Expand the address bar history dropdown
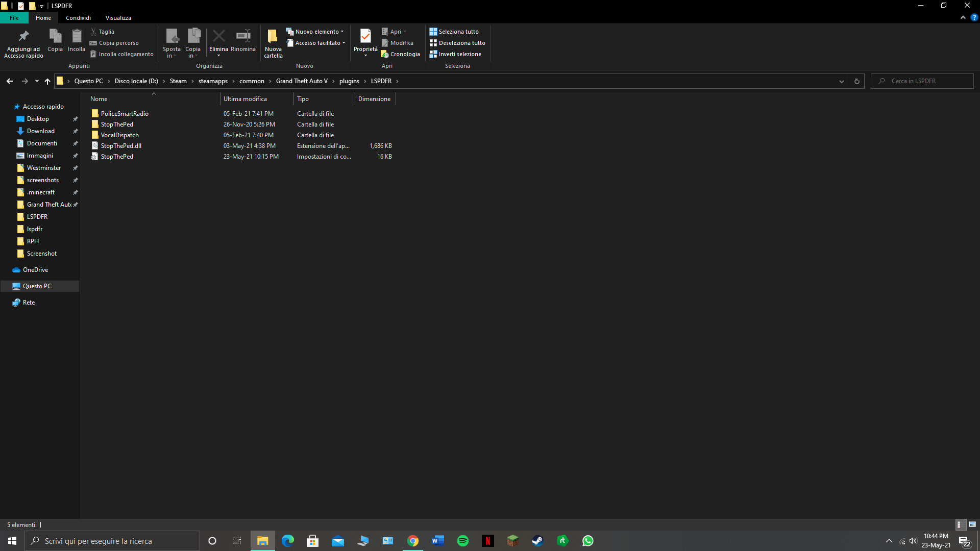The height and width of the screenshot is (551, 980). (842, 81)
